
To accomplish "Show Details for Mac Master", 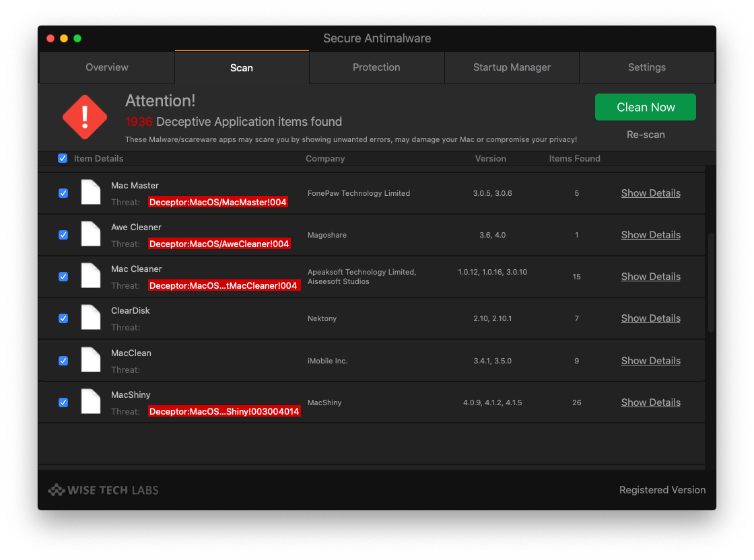I will click(x=650, y=193).
